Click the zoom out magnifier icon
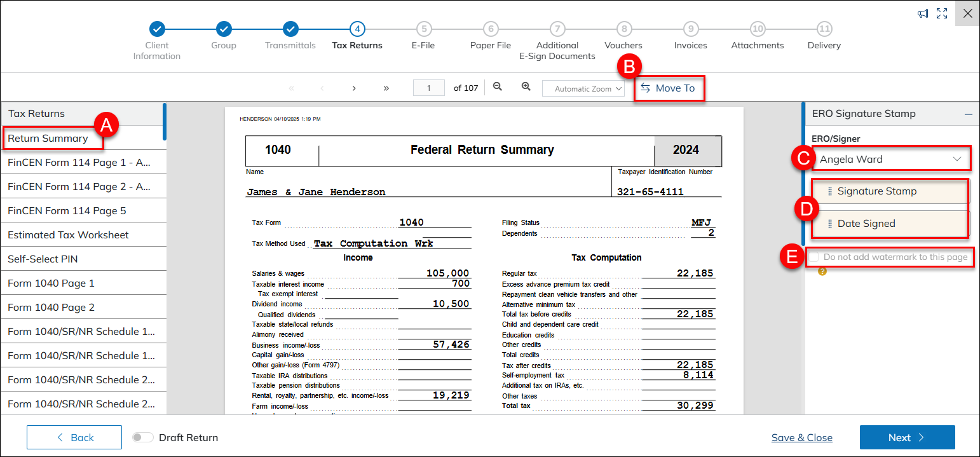 pyautogui.click(x=498, y=87)
